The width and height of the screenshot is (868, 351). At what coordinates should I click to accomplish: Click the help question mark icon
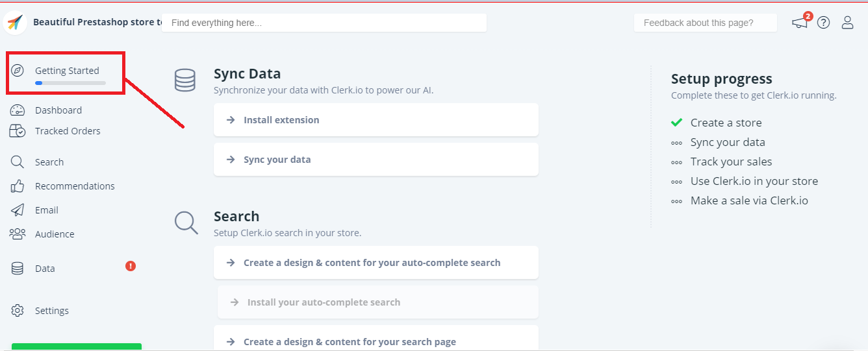(x=824, y=23)
